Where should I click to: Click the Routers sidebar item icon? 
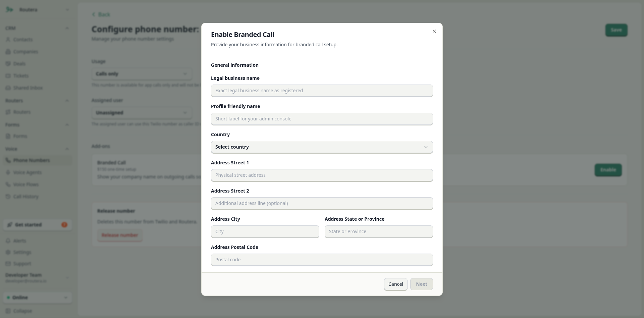tap(8, 112)
